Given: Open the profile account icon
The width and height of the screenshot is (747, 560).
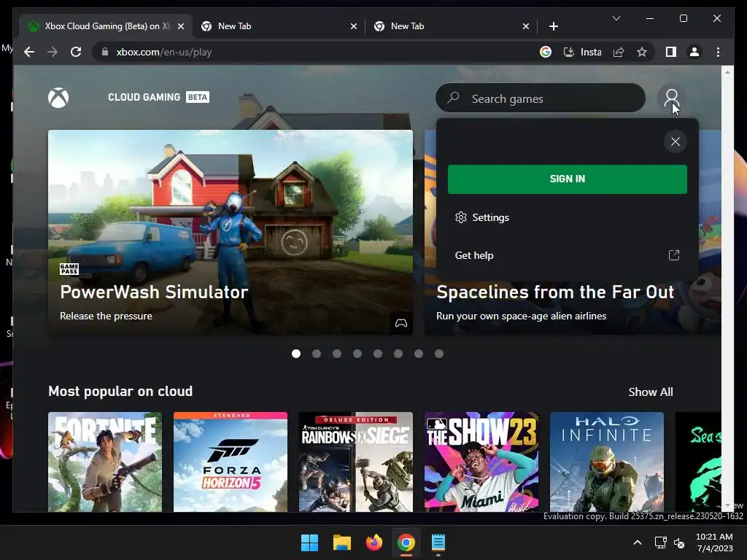Looking at the screenshot, I should (x=671, y=98).
